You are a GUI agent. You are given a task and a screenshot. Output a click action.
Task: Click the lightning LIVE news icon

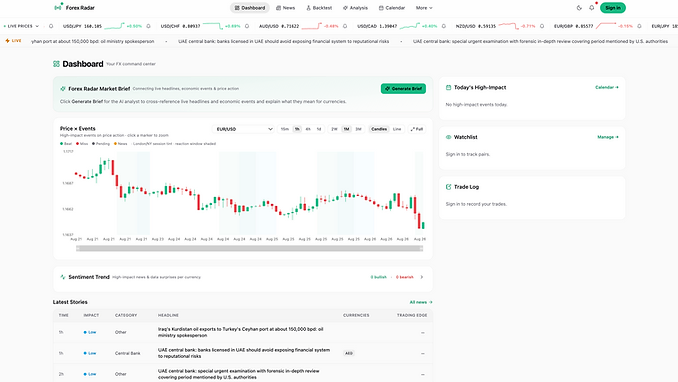[7, 41]
